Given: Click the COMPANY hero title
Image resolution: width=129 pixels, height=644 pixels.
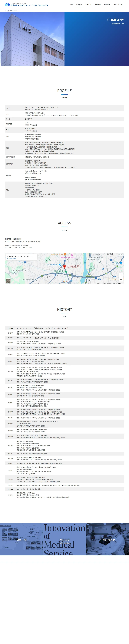Looking at the screenshot, I should pyautogui.click(x=115, y=20).
